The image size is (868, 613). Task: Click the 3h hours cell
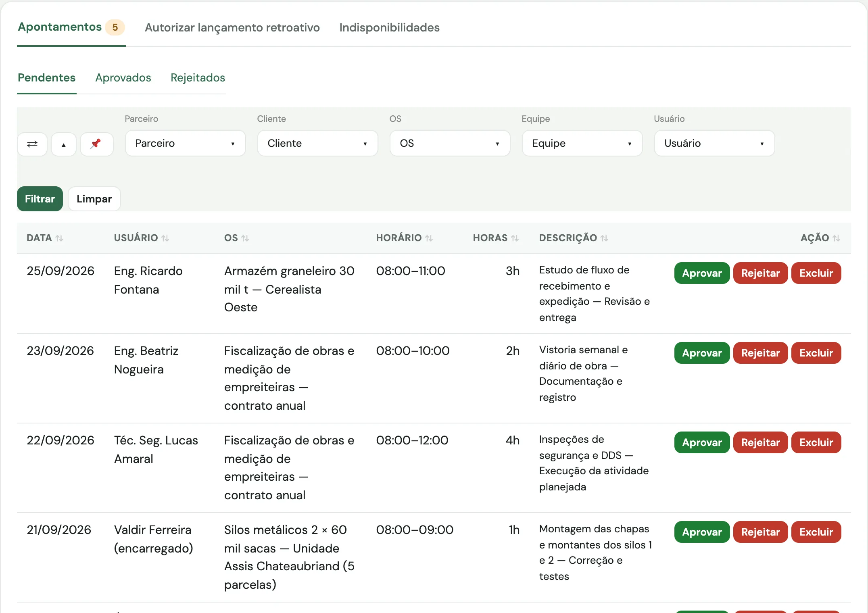pos(513,271)
